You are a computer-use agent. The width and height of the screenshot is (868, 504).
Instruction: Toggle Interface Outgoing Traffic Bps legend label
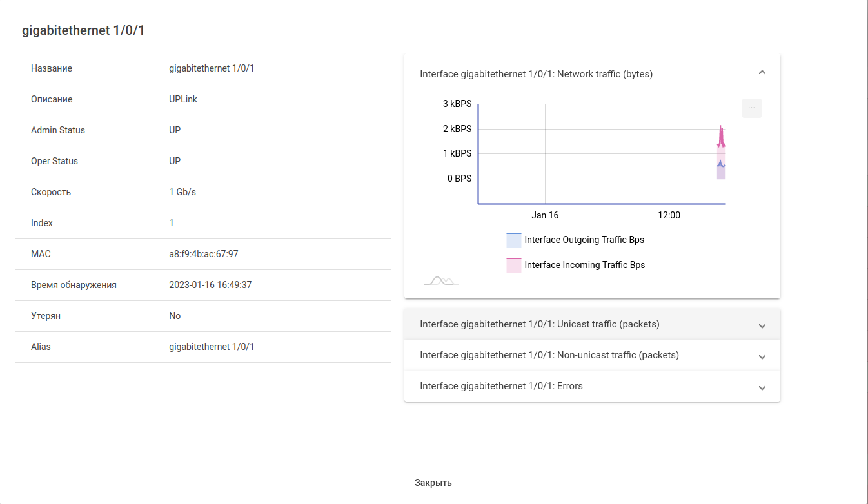click(x=584, y=240)
